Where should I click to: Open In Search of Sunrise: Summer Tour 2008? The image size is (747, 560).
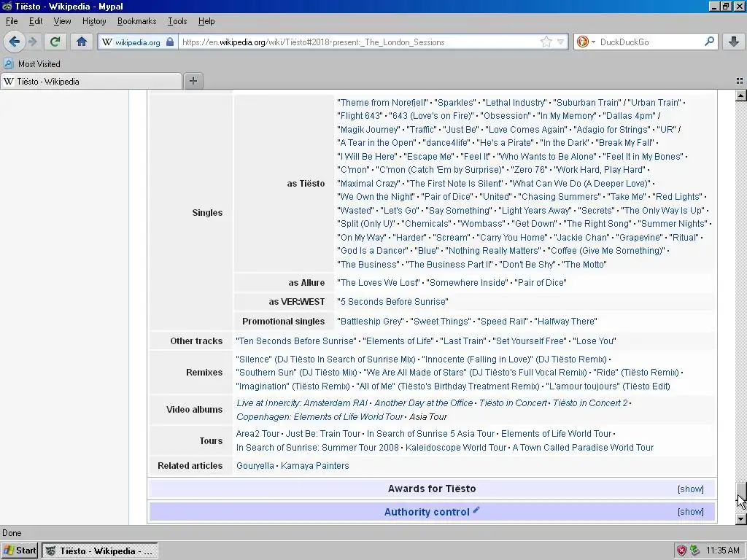point(317,448)
